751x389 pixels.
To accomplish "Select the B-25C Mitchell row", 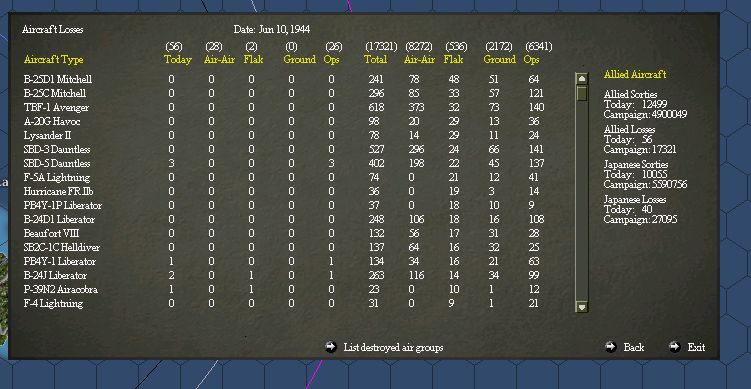I will pyautogui.click(x=284, y=93).
